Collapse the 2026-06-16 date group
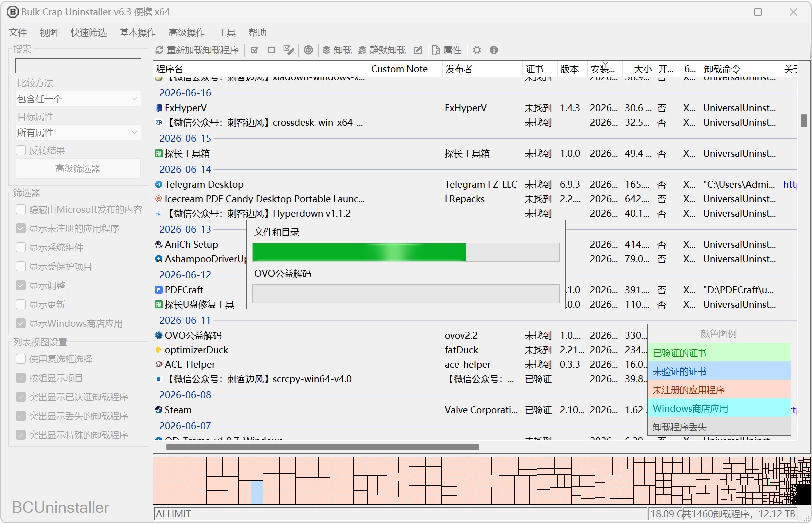The image size is (812, 524). pyautogui.click(x=185, y=93)
